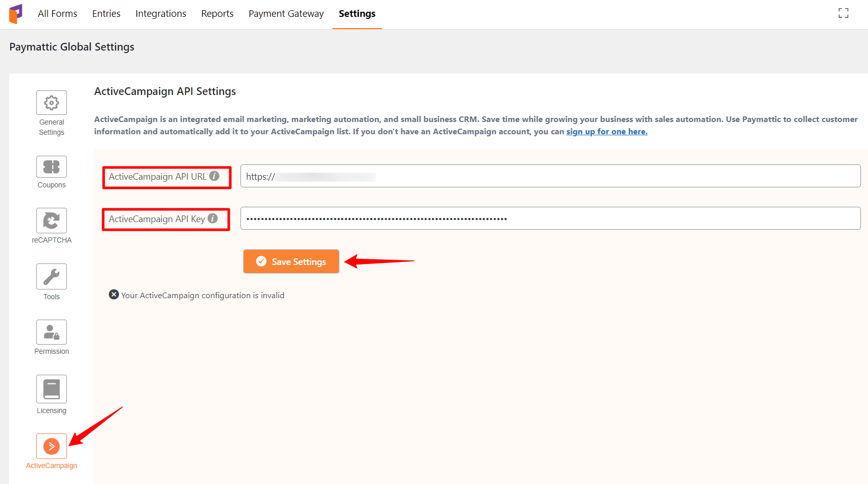This screenshot has height=484, width=868.
Task: Open the Tools wrench icon
Action: [52, 276]
